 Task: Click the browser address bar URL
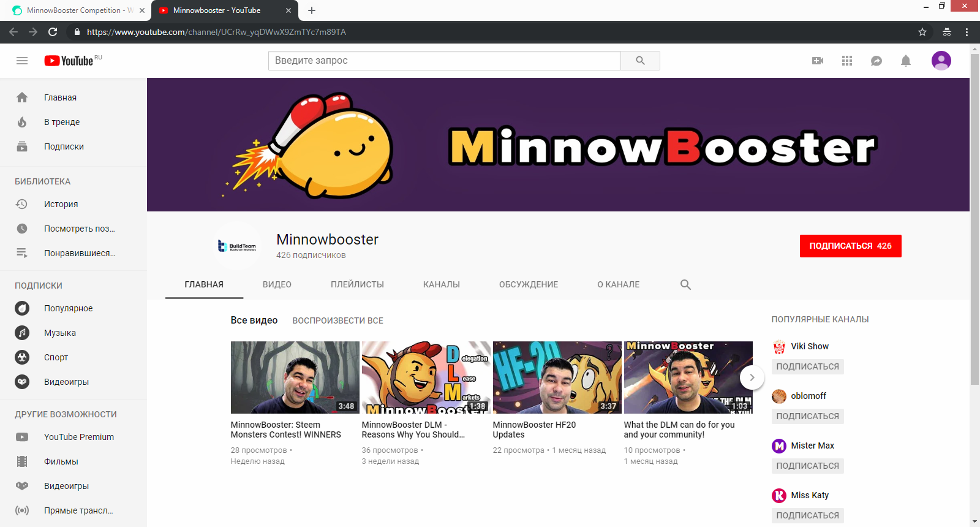pyautogui.click(x=216, y=32)
